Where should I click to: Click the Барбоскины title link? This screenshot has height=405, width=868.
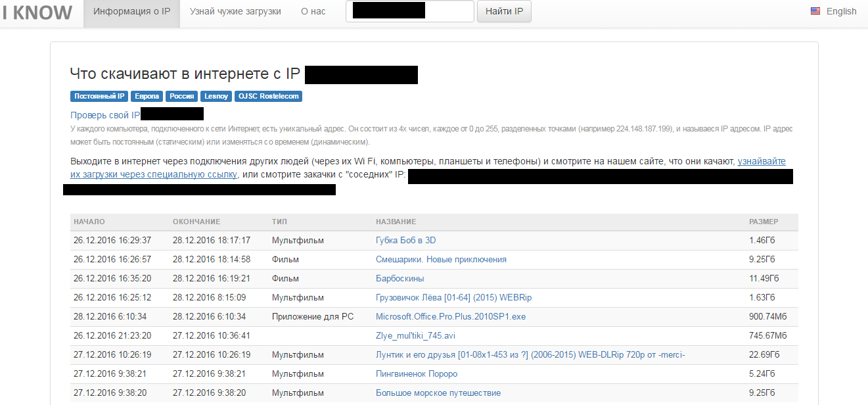point(400,279)
